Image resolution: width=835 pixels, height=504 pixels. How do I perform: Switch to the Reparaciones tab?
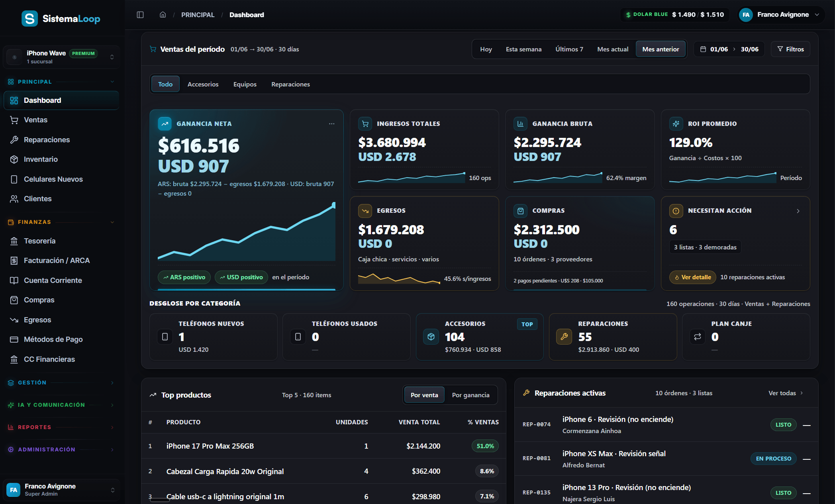(290, 84)
